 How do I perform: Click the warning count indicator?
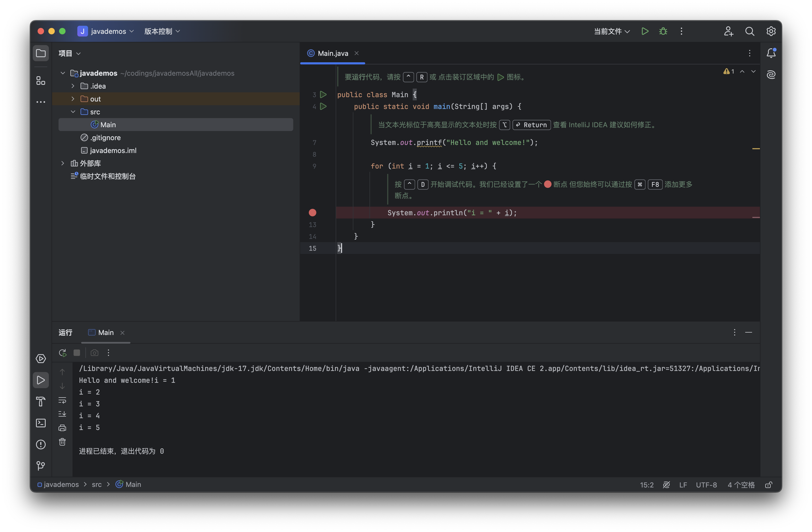[728, 71]
